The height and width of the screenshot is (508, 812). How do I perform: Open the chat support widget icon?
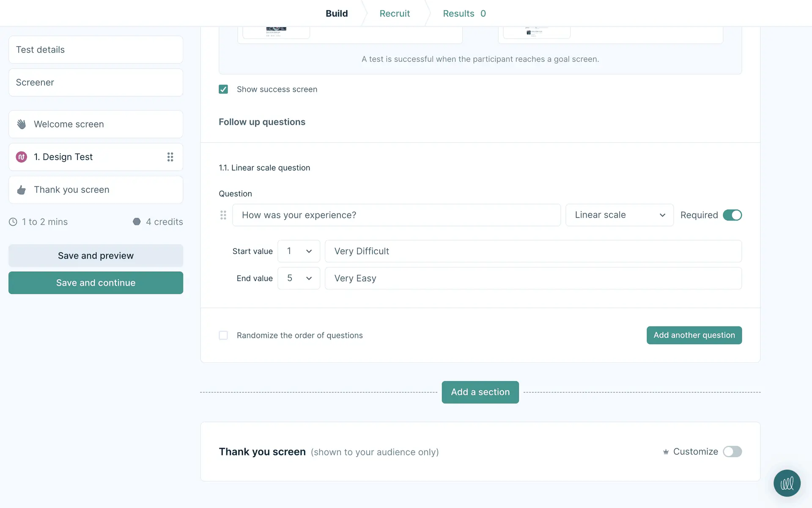pyautogui.click(x=787, y=483)
